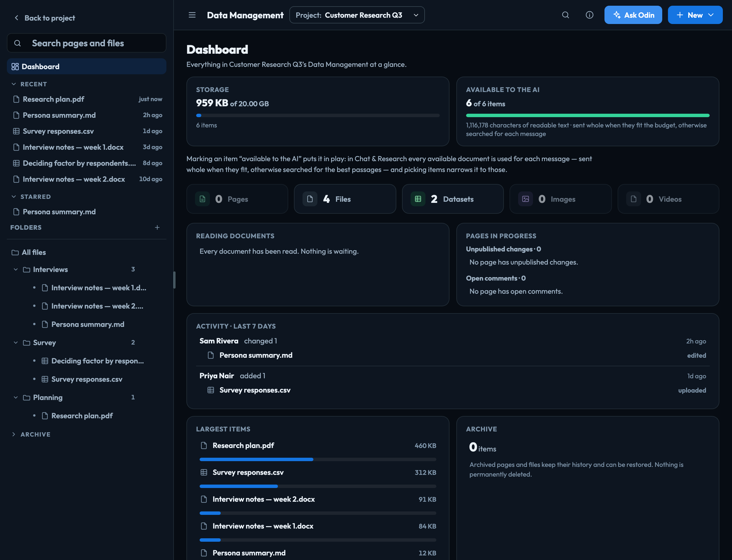Expand the Archive section in sidebar
The width and height of the screenshot is (732, 560).
pyautogui.click(x=14, y=434)
